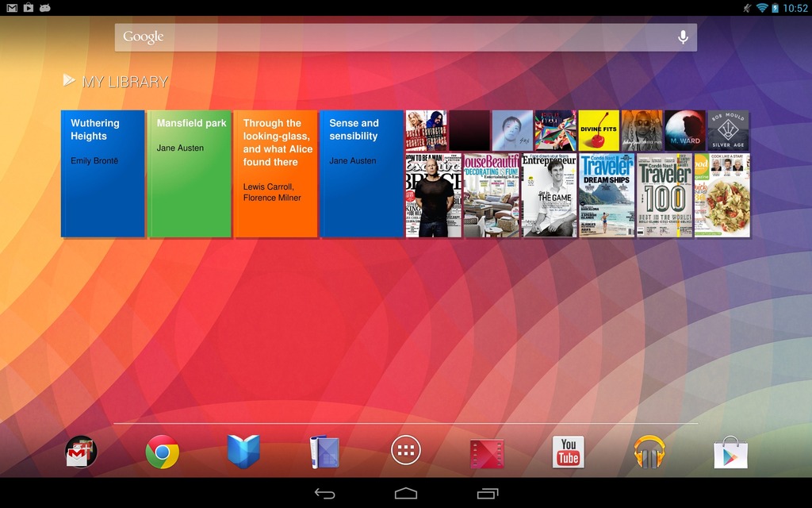Open the Google Play Store

coord(730,452)
